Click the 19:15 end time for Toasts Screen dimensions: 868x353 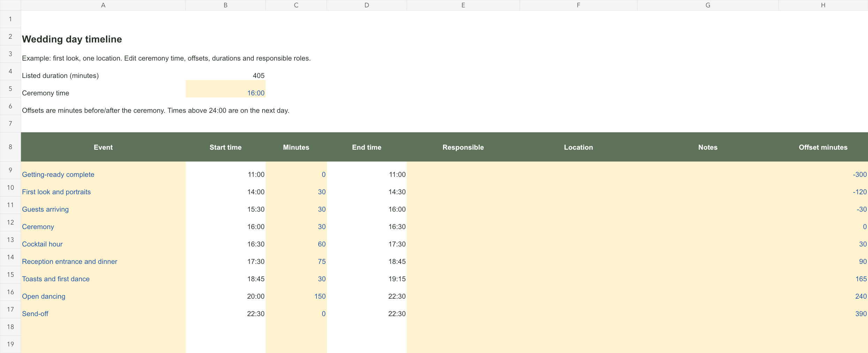pos(367,275)
